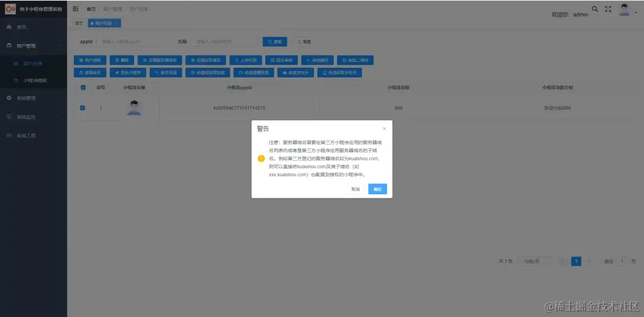644x317 pixels.
Task: Click the 重置 reset button
Action: coord(304,42)
